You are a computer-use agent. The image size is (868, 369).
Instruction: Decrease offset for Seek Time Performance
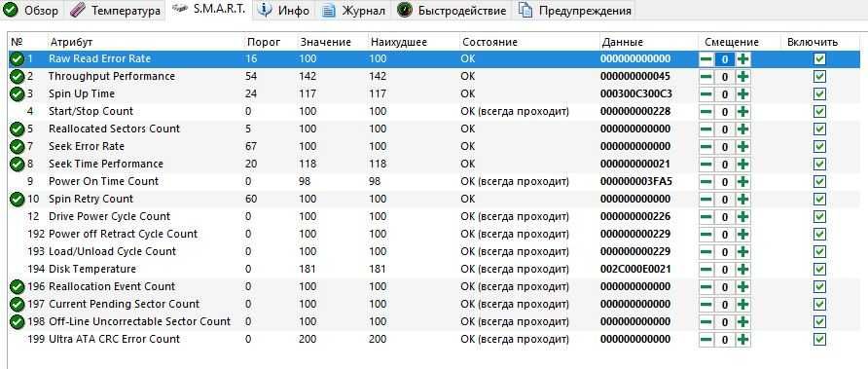click(706, 165)
